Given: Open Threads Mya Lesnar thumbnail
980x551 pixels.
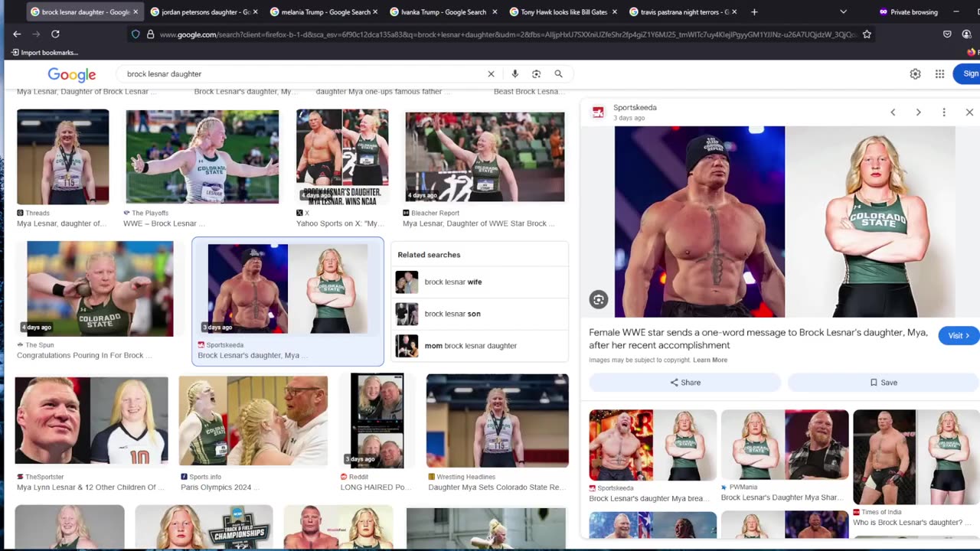Looking at the screenshot, I should 63,157.
